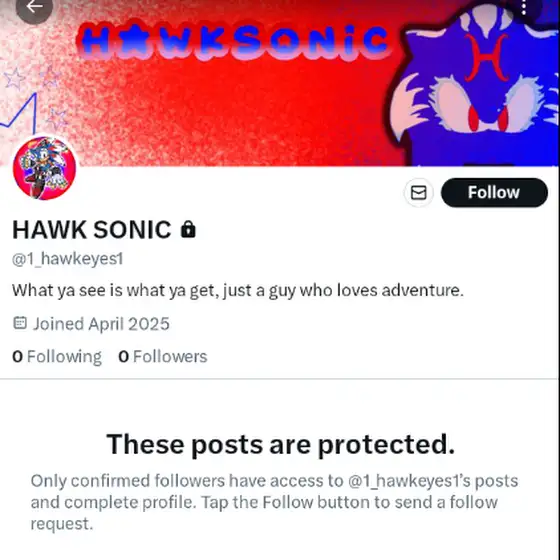The height and width of the screenshot is (560, 560).
Task: Tap the Follow button
Action: point(494,192)
